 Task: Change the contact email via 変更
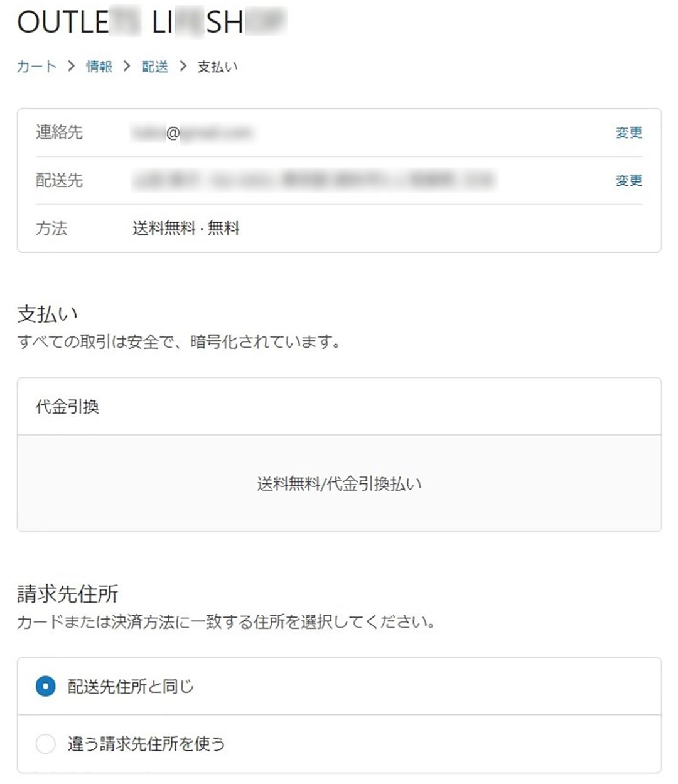[x=628, y=132]
